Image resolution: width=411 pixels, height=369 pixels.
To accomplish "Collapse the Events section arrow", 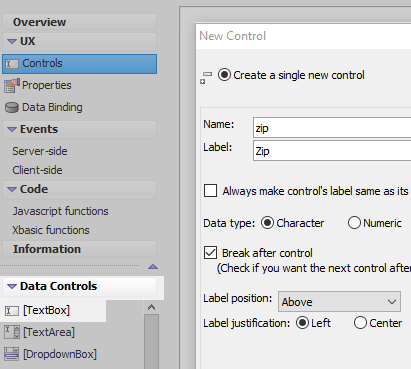I will pyautogui.click(x=12, y=129).
